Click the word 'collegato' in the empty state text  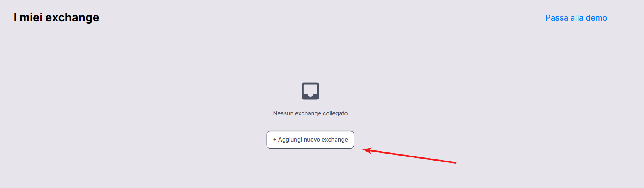coord(335,113)
